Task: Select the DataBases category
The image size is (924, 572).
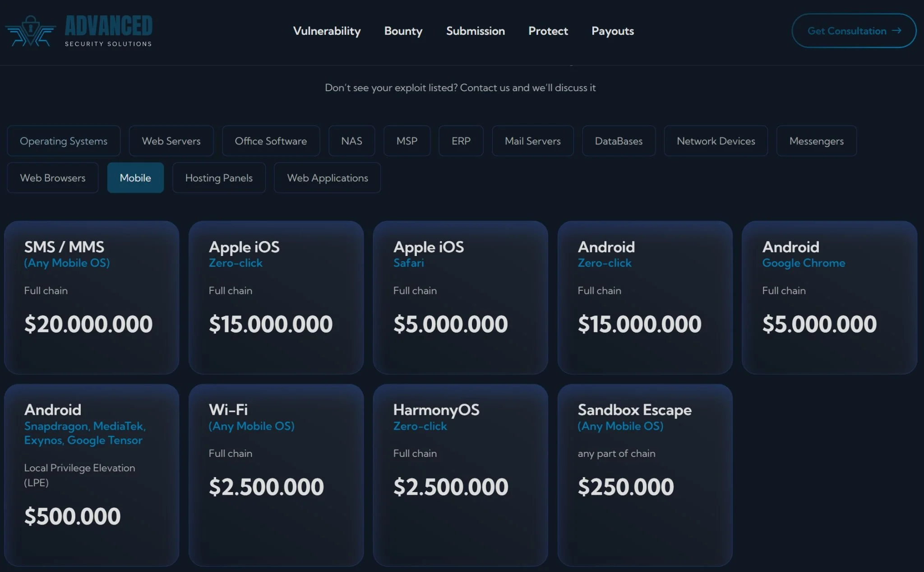Action: [x=619, y=141]
